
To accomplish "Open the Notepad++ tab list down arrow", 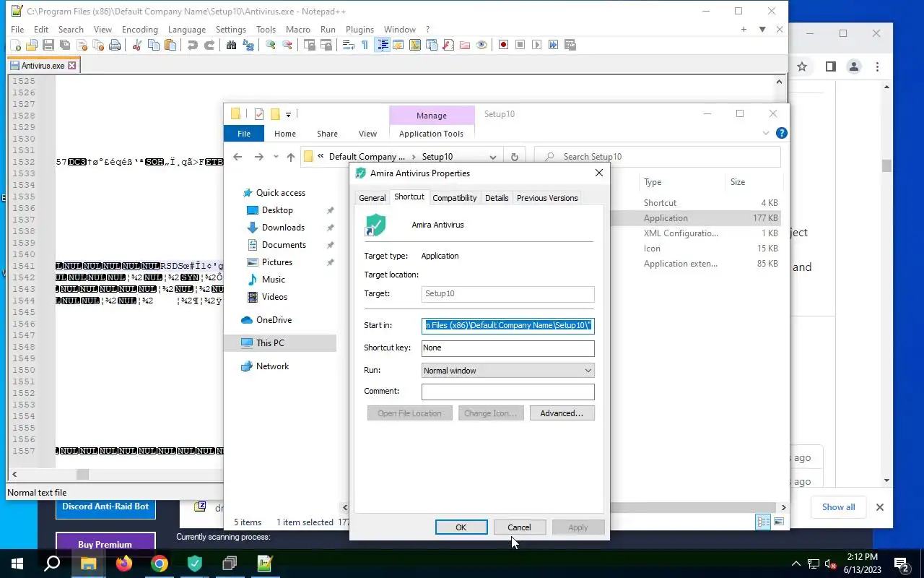I will coord(762,30).
